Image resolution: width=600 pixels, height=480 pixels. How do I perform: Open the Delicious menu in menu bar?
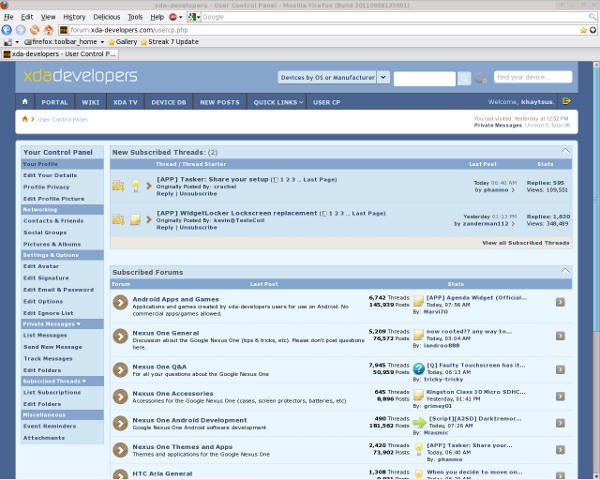[106, 17]
